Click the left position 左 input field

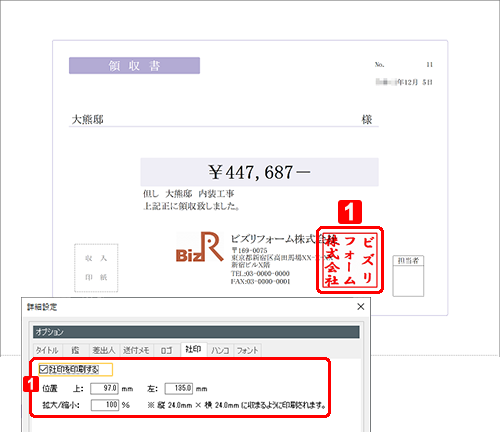coord(179,388)
